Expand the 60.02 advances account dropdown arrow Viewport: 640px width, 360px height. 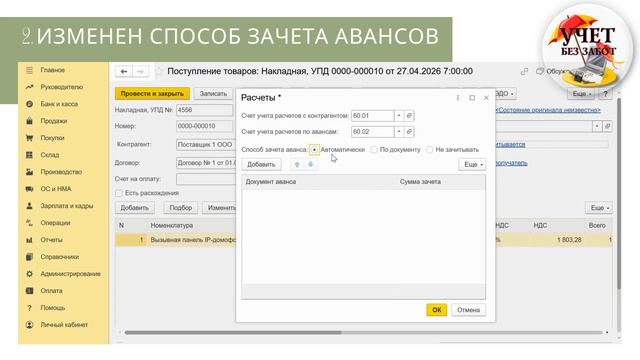coord(399,132)
